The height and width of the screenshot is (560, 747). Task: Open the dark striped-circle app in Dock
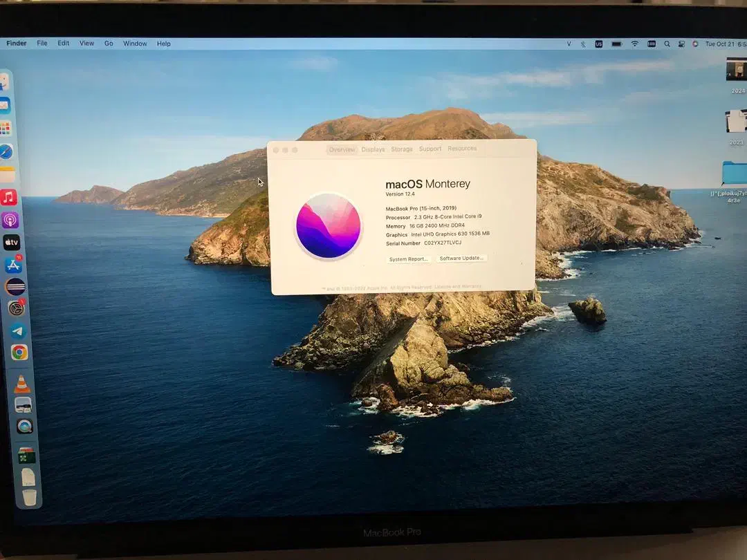15,287
